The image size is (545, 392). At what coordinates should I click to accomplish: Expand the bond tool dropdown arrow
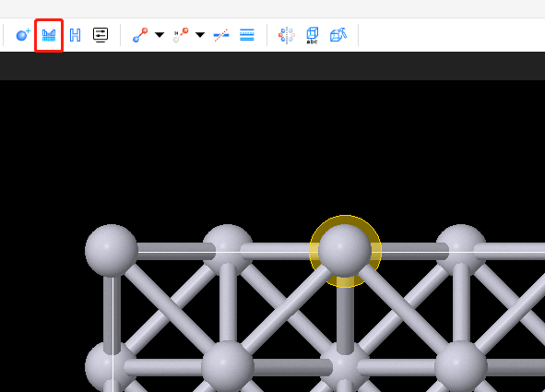point(160,34)
